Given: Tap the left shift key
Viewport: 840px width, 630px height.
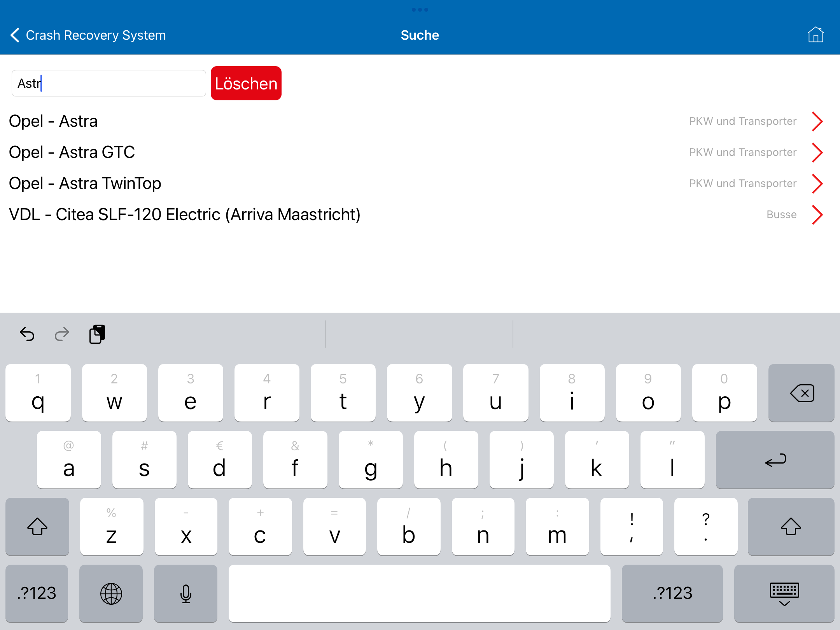Looking at the screenshot, I should pos(37,527).
